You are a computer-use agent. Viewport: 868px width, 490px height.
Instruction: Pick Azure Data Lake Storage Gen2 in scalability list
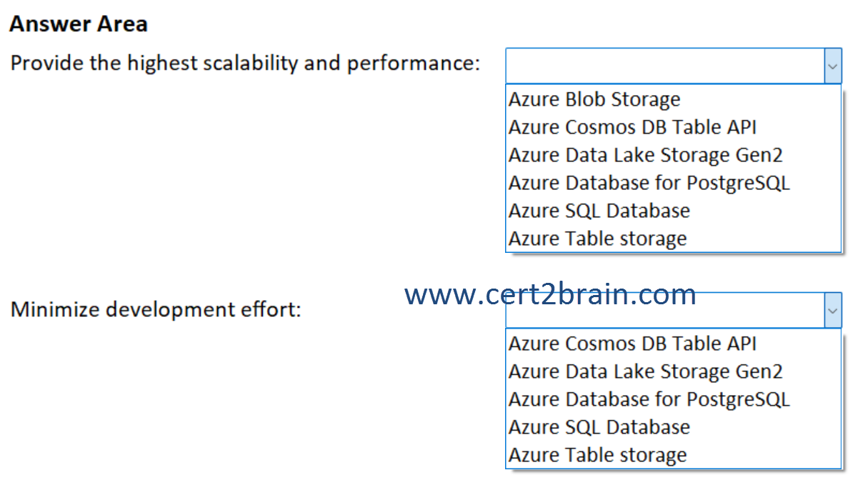point(645,155)
